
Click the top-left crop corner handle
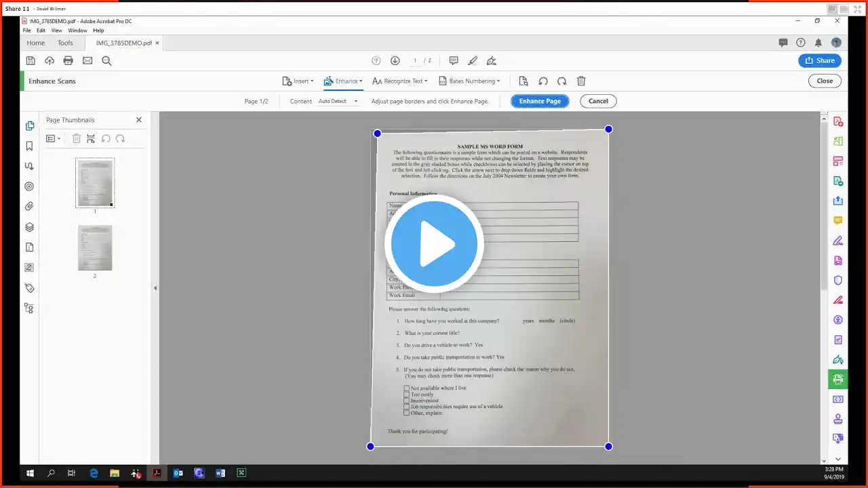coord(377,134)
